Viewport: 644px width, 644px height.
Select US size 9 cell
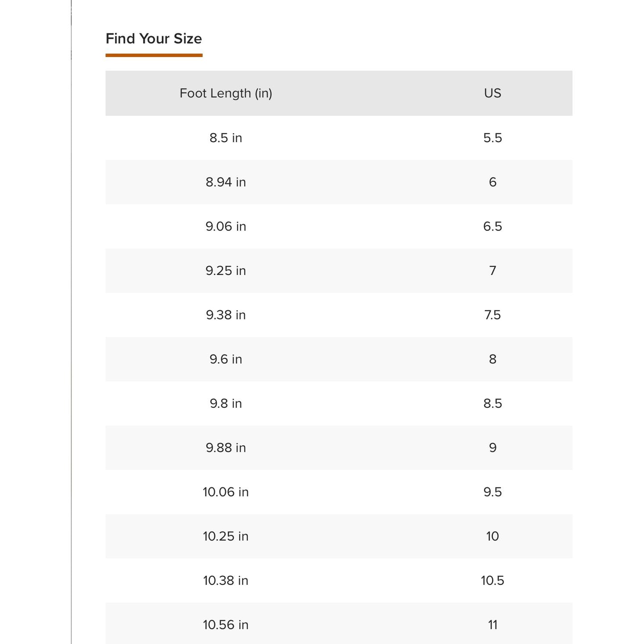coord(492,447)
